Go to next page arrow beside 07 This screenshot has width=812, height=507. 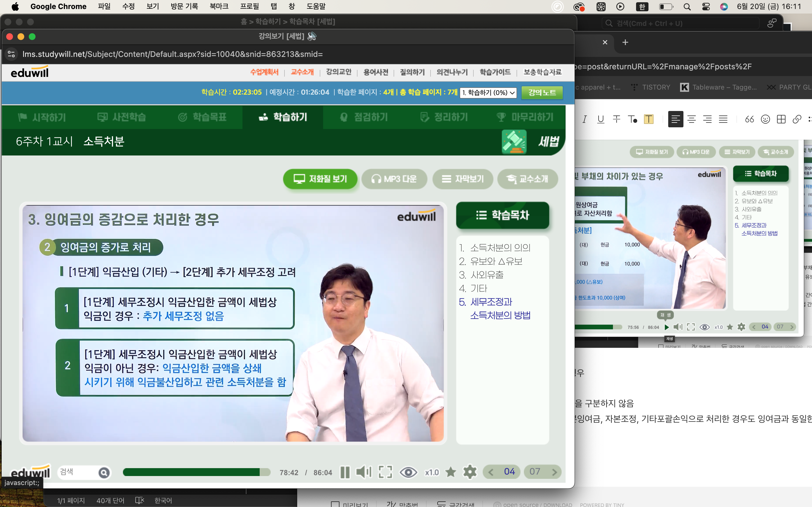pyautogui.click(x=554, y=472)
